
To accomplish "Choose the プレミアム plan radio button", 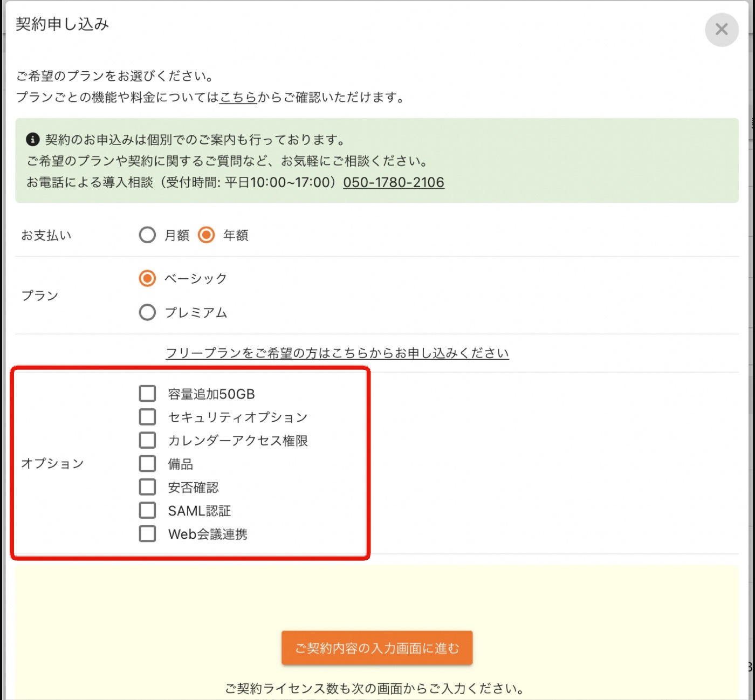I will click(147, 312).
